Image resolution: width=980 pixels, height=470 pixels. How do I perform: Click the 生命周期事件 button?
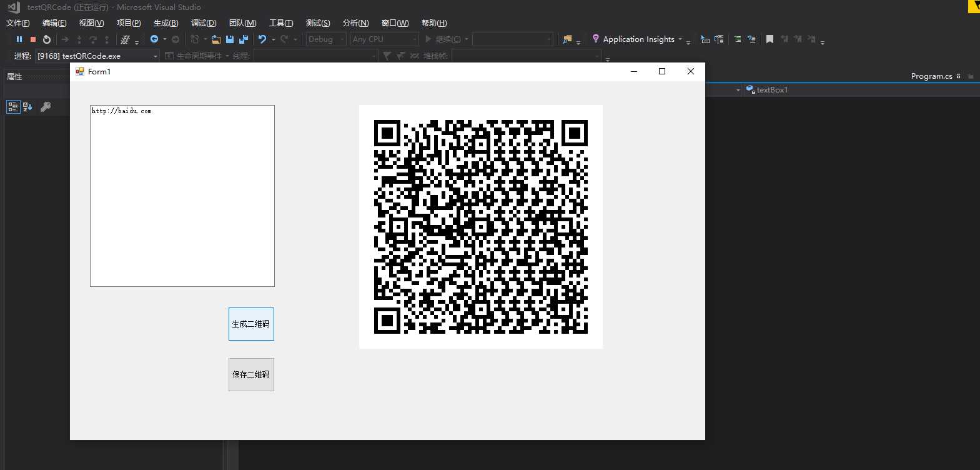click(x=194, y=56)
